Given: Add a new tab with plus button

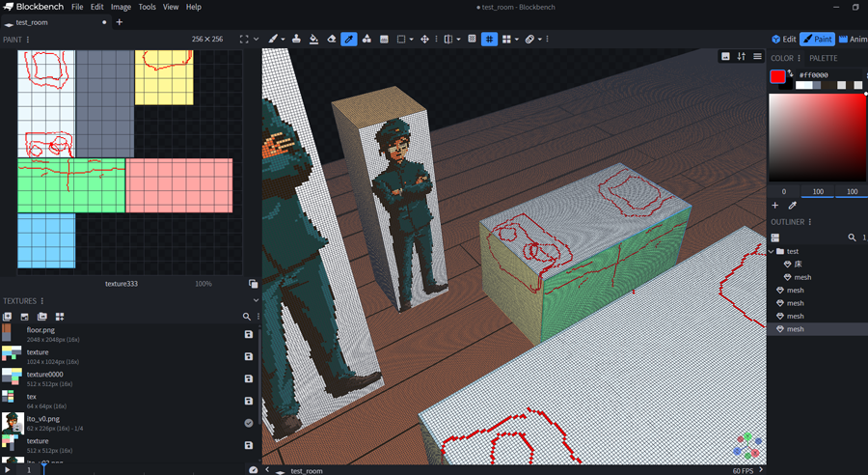Looking at the screenshot, I should (x=120, y=22).
